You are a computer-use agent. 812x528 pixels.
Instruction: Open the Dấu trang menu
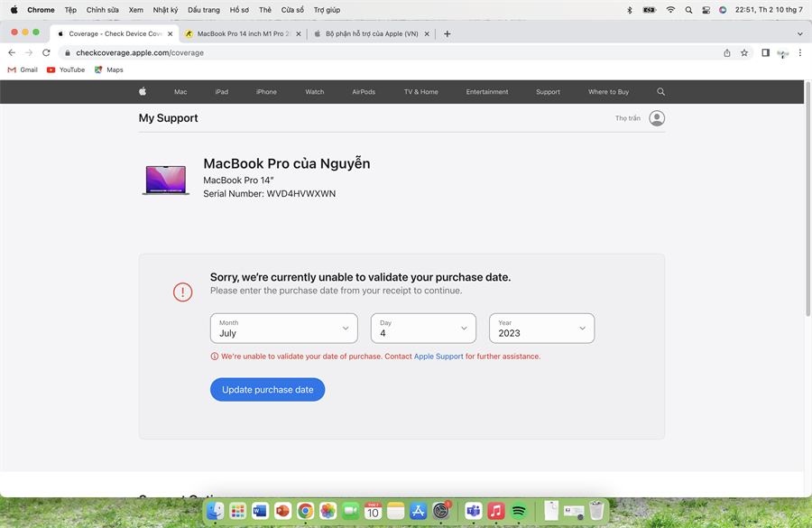click(204, 10)
